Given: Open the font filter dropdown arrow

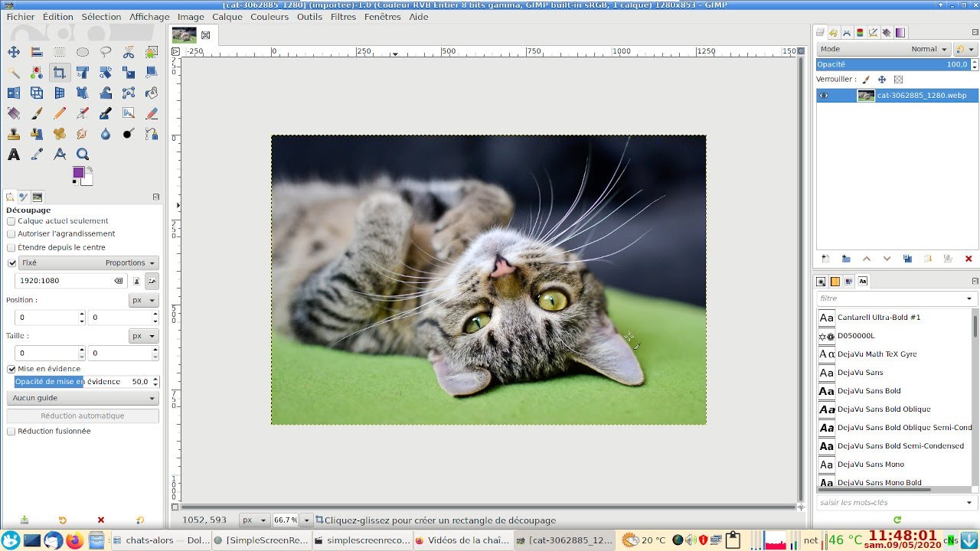Looking at the screenshot, I should tap(969, 298).
